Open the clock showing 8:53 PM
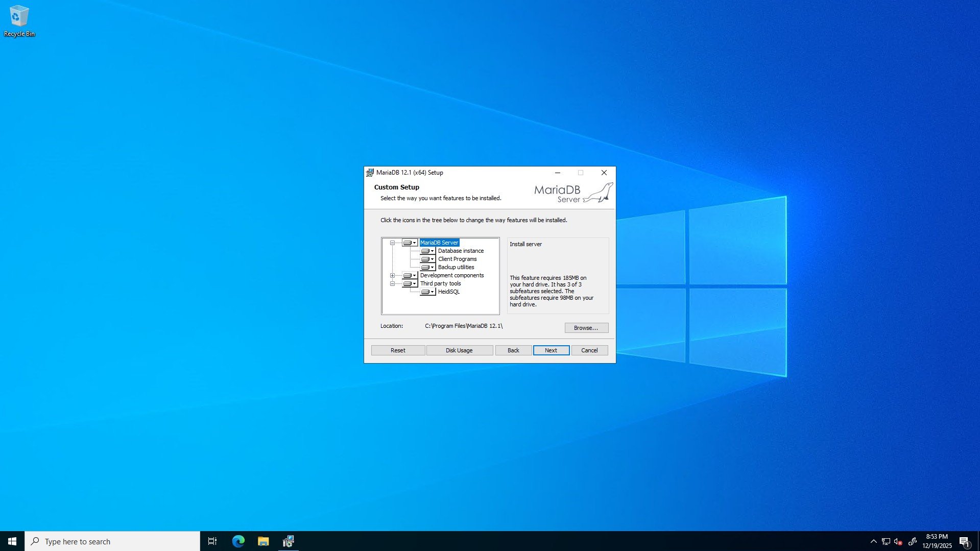Image resolution: width=980 pixels, height=551 pixels. pos(937,541)
